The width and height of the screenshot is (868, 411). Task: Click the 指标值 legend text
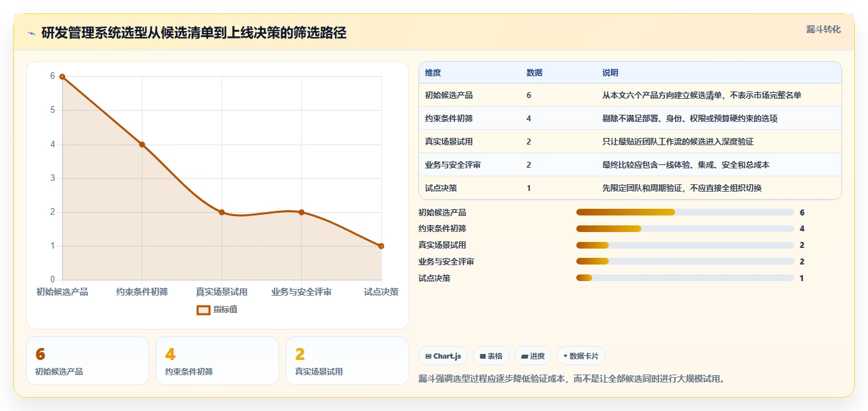[x=225, y=310]
